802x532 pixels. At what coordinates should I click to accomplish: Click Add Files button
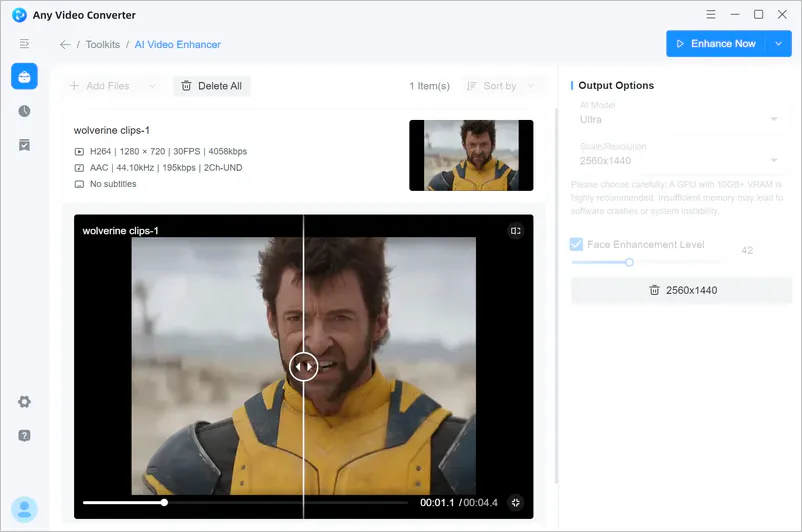point(100,86)
